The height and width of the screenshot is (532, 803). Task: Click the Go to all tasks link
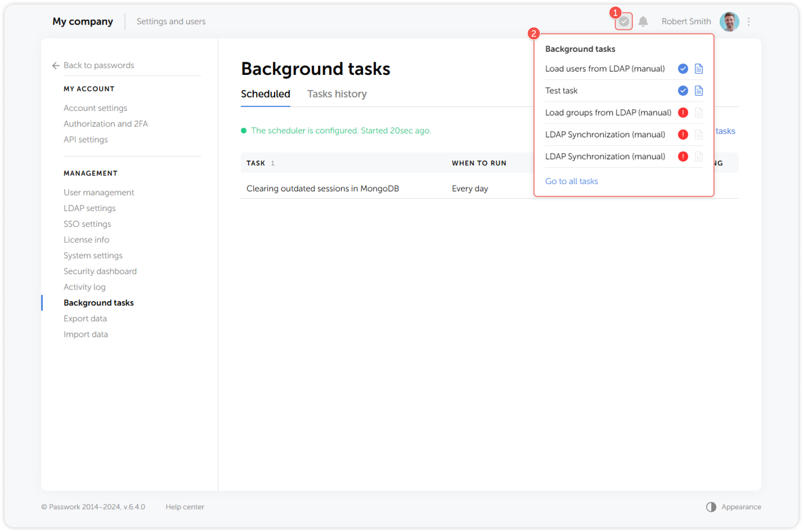click(x=572, y=181)
